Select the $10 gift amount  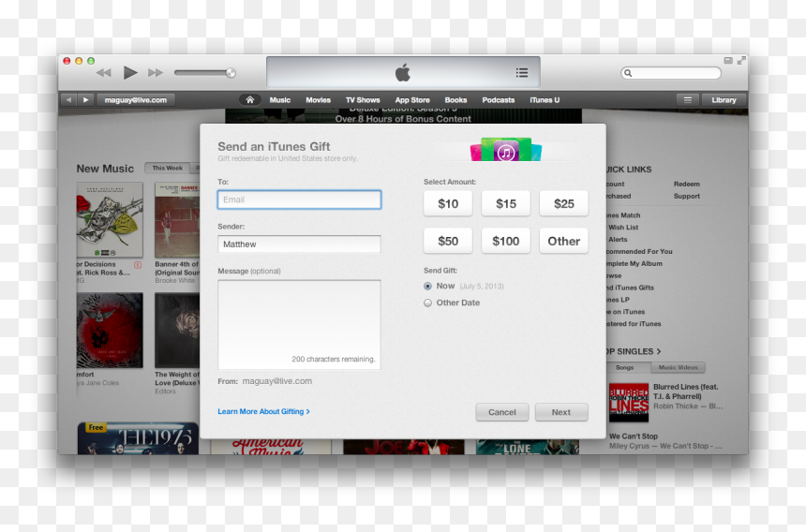tap(448, 204)
